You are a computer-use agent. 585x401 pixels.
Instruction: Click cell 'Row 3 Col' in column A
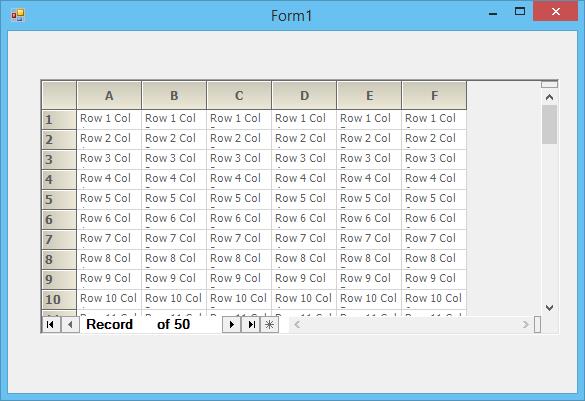tap(109, 160)
